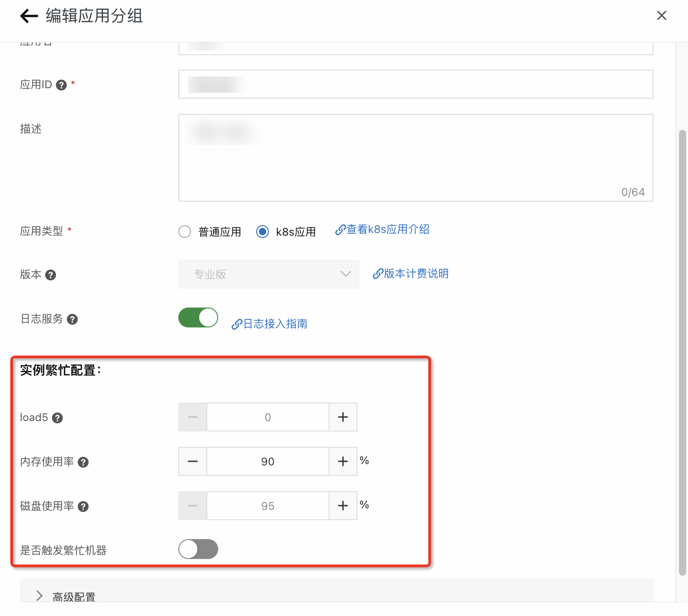Open the 日志接入指南 link
This screenshot has width=688, height=616.
(269, 324)
